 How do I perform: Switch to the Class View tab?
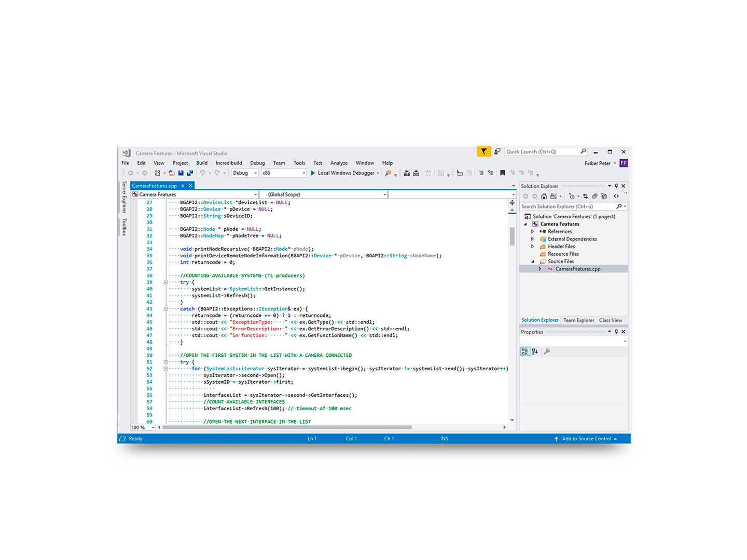[x=611, y=320]
